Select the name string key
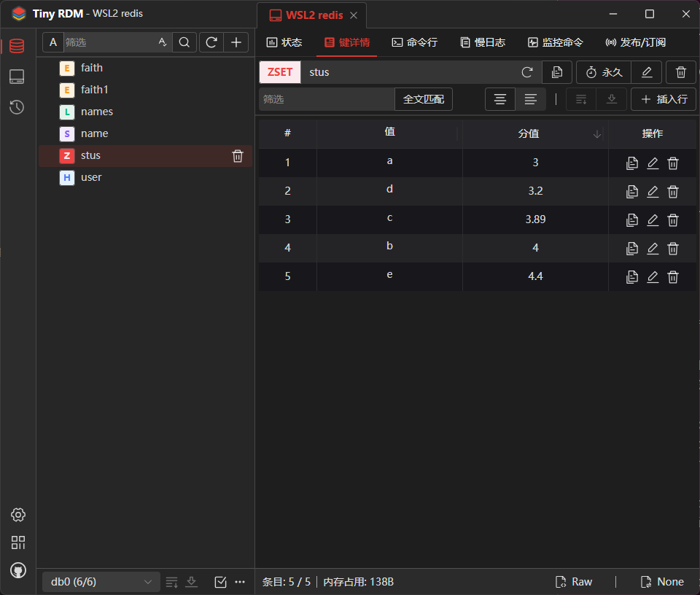 pyautogui.click(x=146, y=133)
